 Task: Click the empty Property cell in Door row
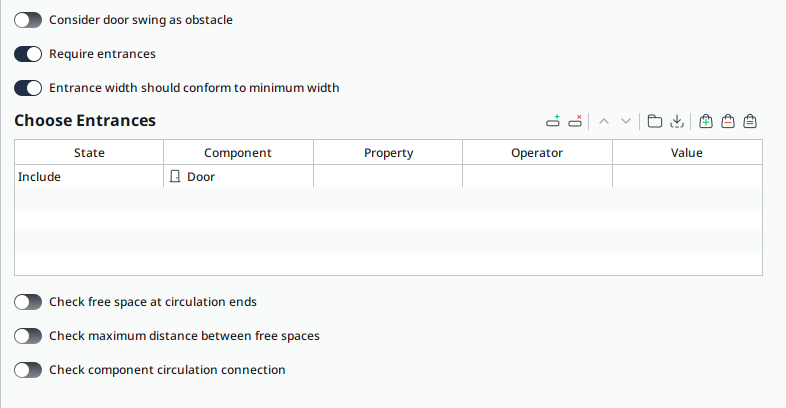(388, 177)
